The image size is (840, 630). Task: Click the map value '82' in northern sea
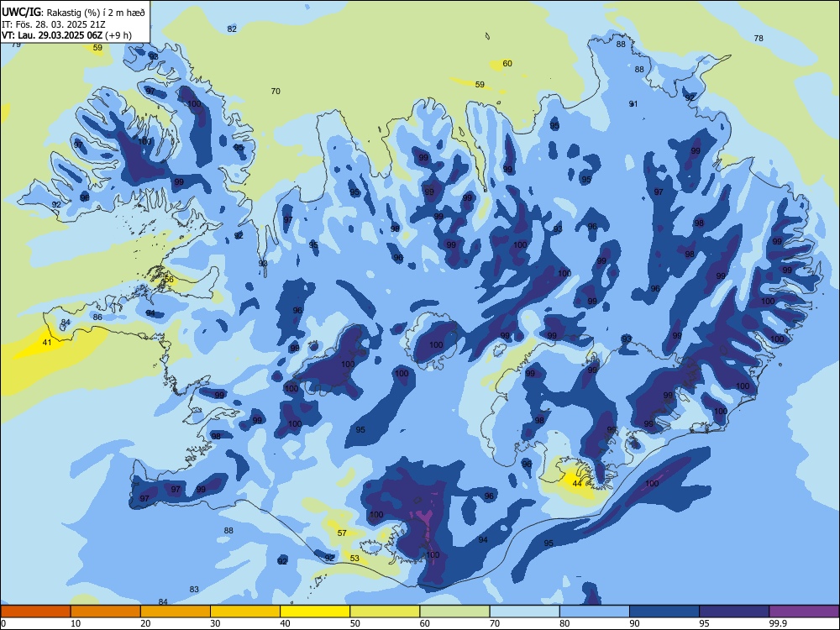coord(232,29)
